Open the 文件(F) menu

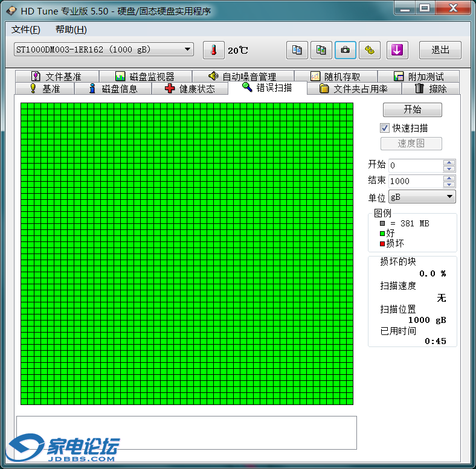26,30
